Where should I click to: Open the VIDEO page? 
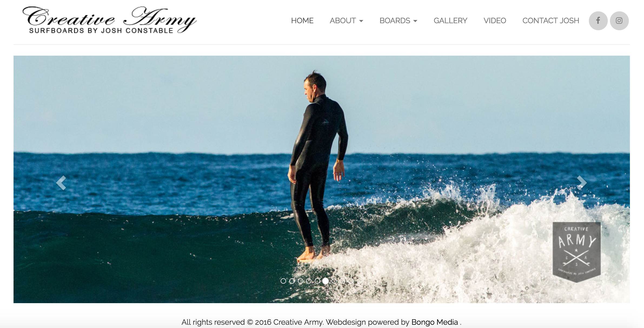[x=495, y=21]
